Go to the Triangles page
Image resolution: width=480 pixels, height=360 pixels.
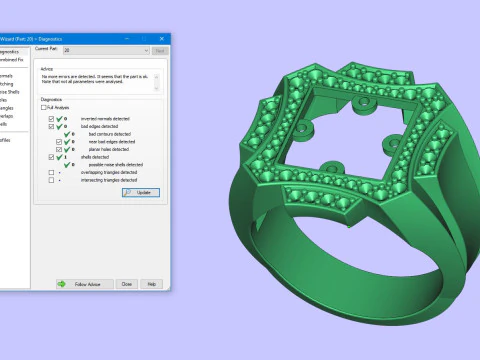tap(7, 108)
